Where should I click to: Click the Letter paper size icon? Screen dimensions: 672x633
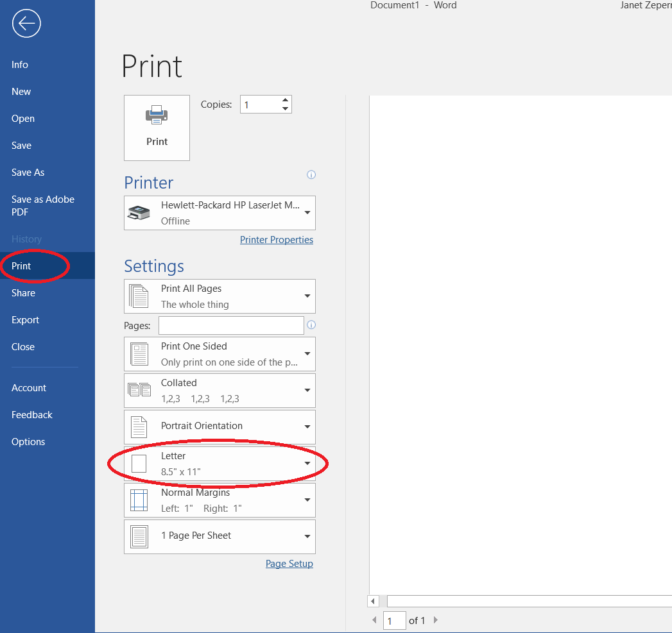tap(139, 464)
